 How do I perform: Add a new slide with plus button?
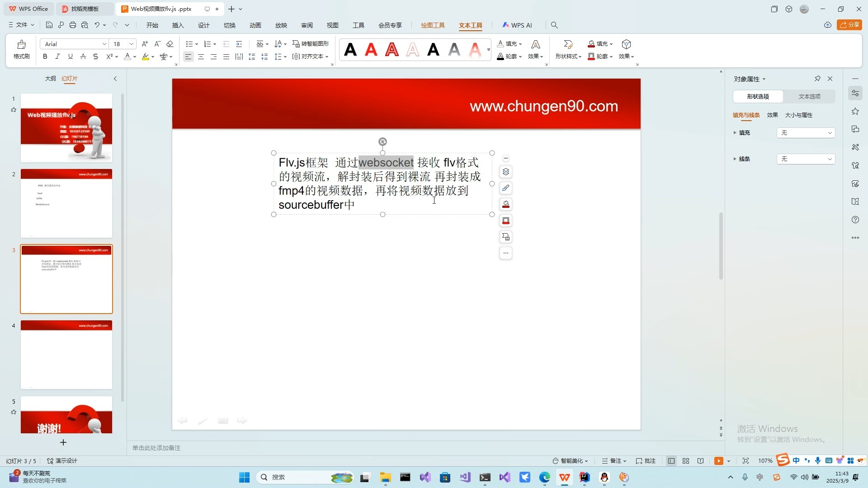point(63,442)
